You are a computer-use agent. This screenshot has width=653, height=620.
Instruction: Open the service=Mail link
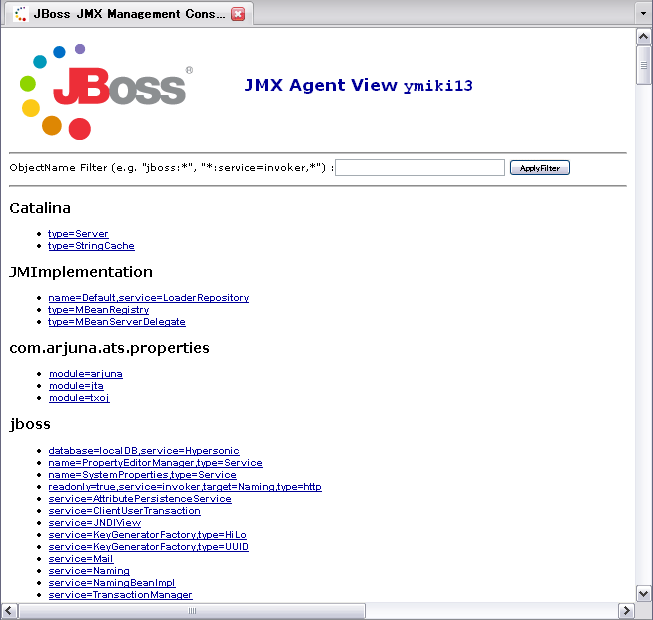click(81, 559)
